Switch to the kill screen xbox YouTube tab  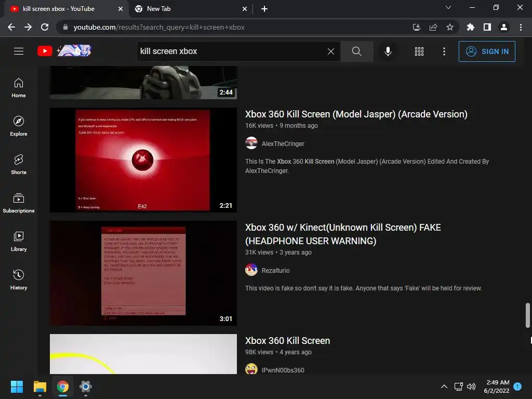click(65, 9)
